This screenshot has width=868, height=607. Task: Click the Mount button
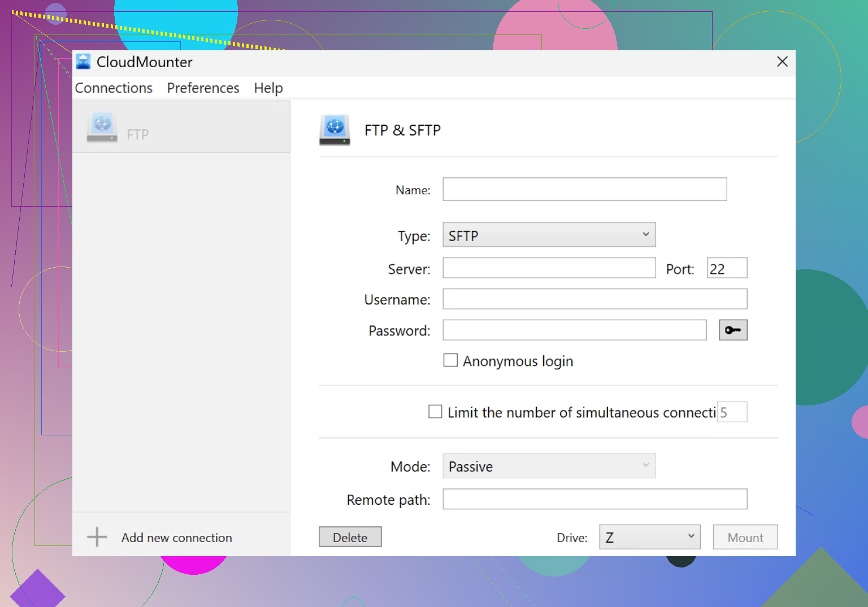click(x=745, y=537)
